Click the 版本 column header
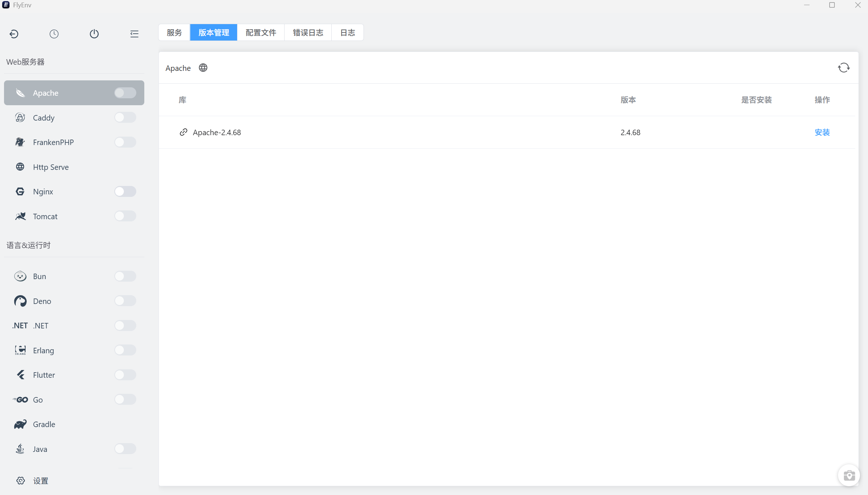 [628, 100]
